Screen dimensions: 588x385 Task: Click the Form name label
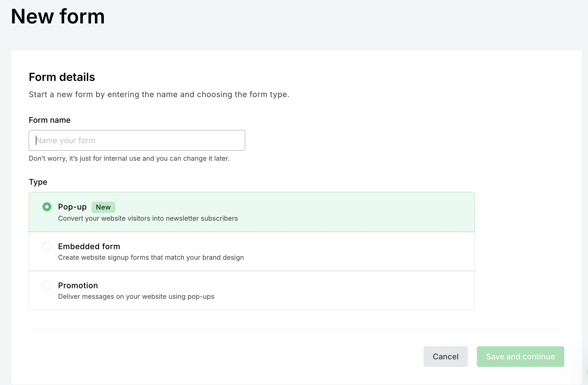click(50, 120)
